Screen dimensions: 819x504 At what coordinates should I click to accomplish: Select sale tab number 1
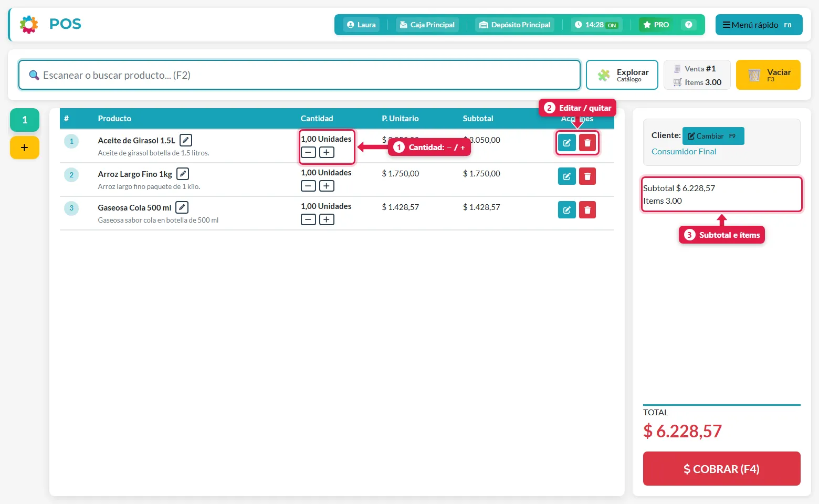click(x=25, y=120)
